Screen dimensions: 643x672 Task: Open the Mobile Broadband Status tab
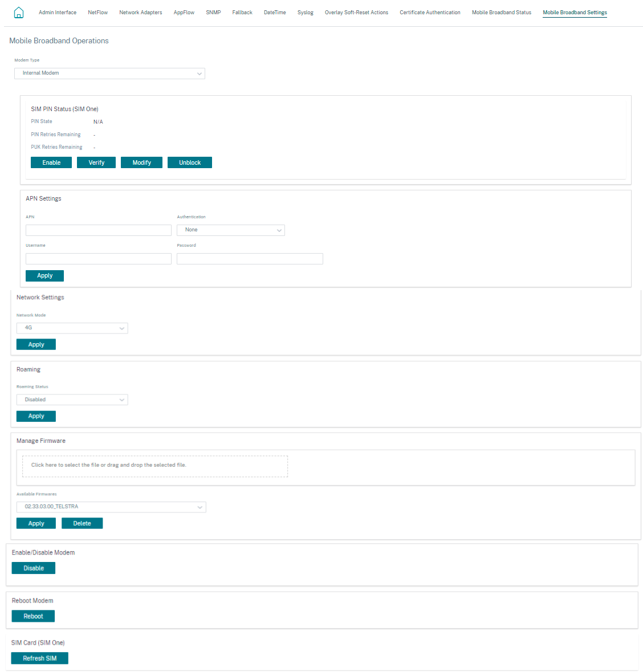pyautogui.click(x=502, y=13)
